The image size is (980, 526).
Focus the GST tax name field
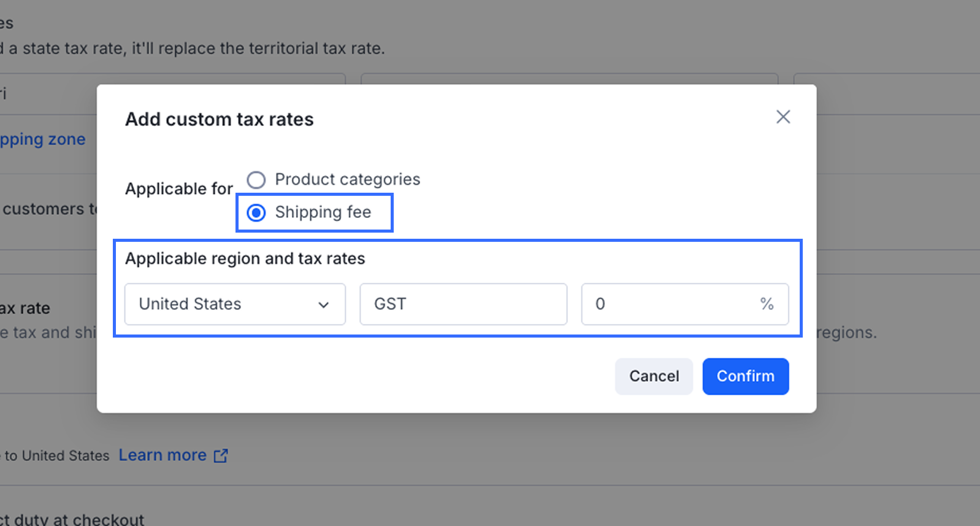(x=463, y=304)
